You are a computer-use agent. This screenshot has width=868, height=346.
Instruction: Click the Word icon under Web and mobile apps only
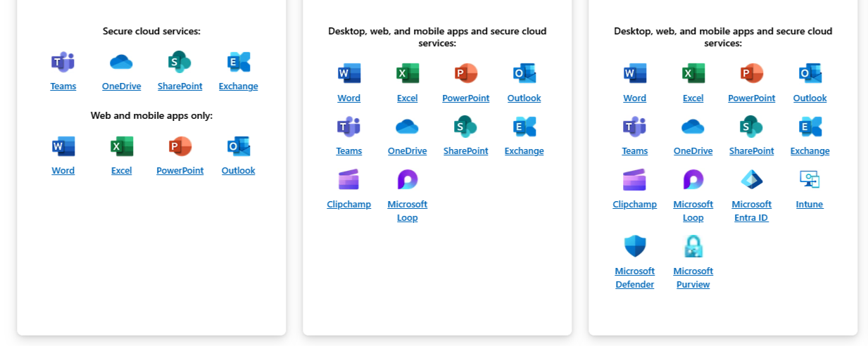click(63, 146)
